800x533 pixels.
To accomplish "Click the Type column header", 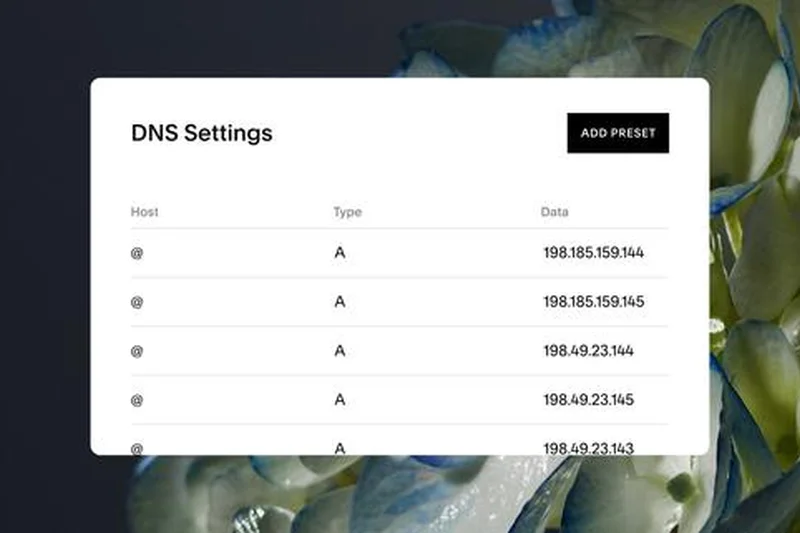I will 347,212.
